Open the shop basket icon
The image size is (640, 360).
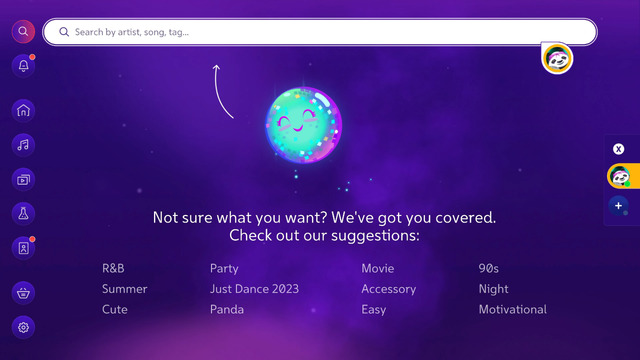23,293
